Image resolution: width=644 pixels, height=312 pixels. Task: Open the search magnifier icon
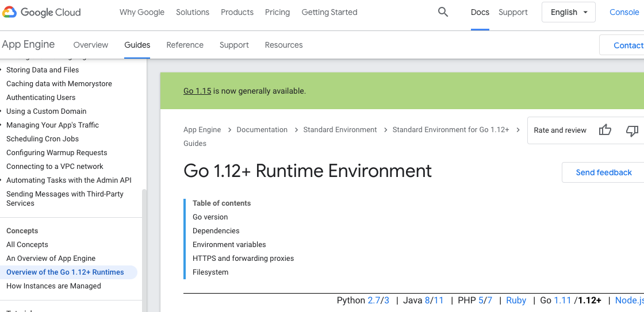[443, 12]
